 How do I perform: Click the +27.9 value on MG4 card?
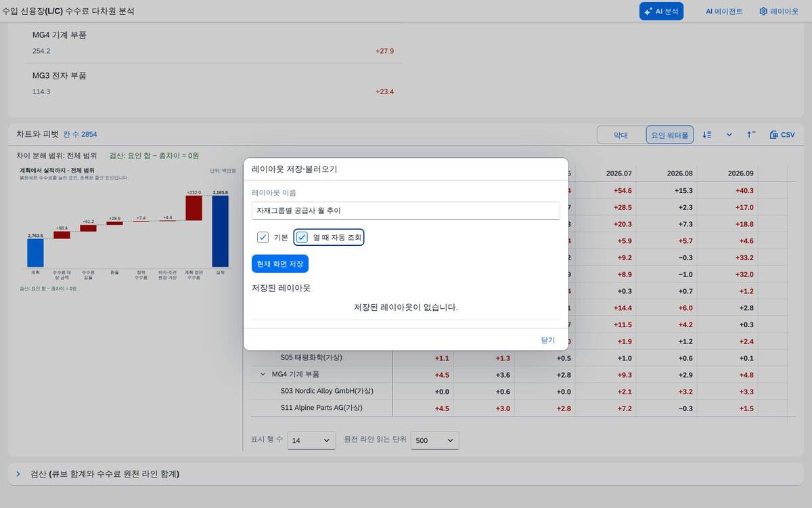(x=384, y=51)
